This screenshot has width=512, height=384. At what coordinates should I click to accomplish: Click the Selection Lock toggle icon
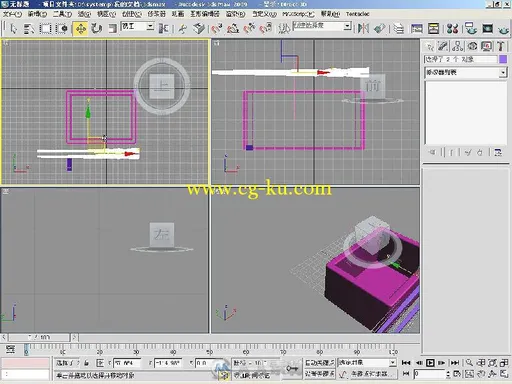86,363
